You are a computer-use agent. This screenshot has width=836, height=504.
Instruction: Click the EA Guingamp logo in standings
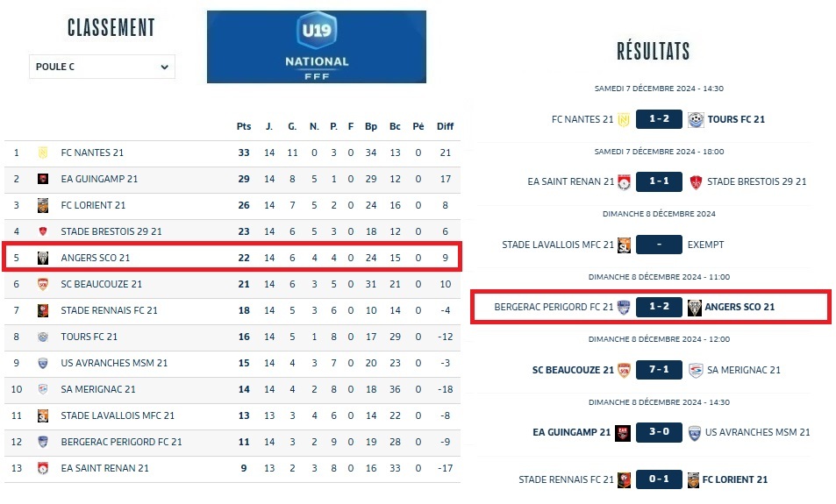(42, 179)
